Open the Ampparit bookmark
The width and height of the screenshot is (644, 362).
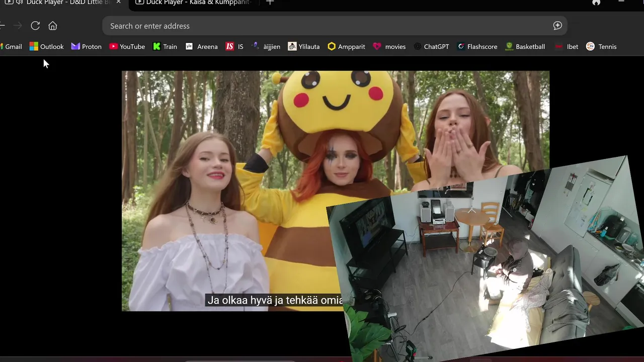pos(346,46)
